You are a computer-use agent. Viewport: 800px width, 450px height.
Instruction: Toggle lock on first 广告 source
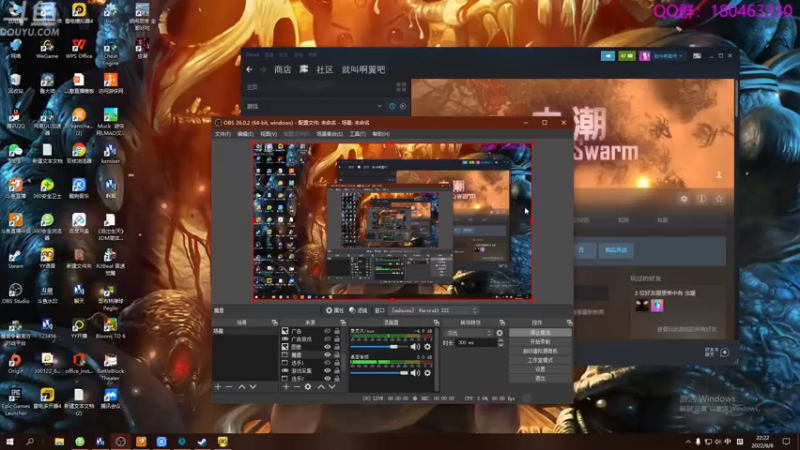coord(337,331)
